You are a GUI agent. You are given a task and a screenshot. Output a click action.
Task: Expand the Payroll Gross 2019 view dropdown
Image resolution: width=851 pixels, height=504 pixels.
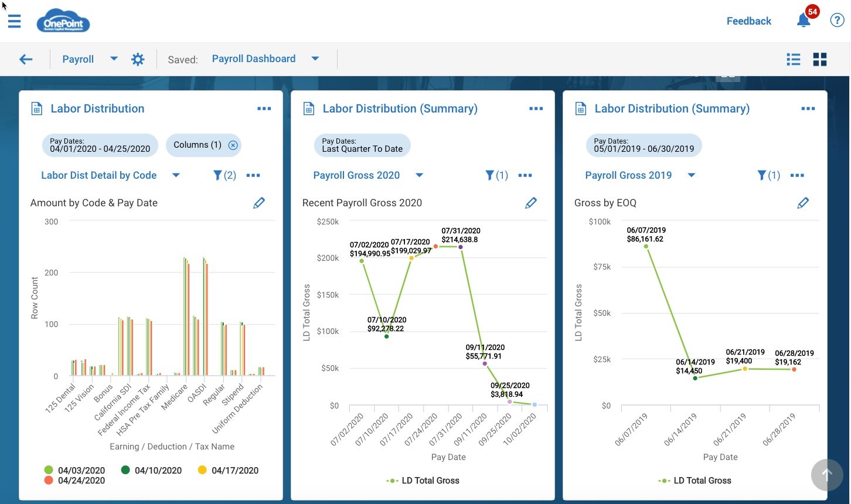[x=691, y=175]
